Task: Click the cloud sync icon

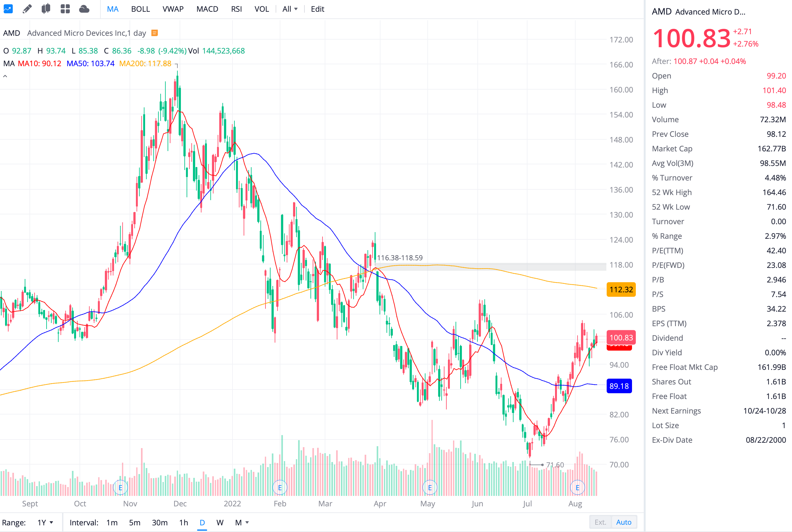Action: [84, 9]
